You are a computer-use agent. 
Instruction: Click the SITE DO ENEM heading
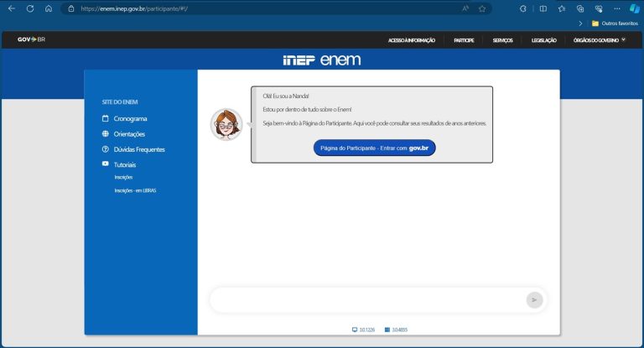pos(120,102)
